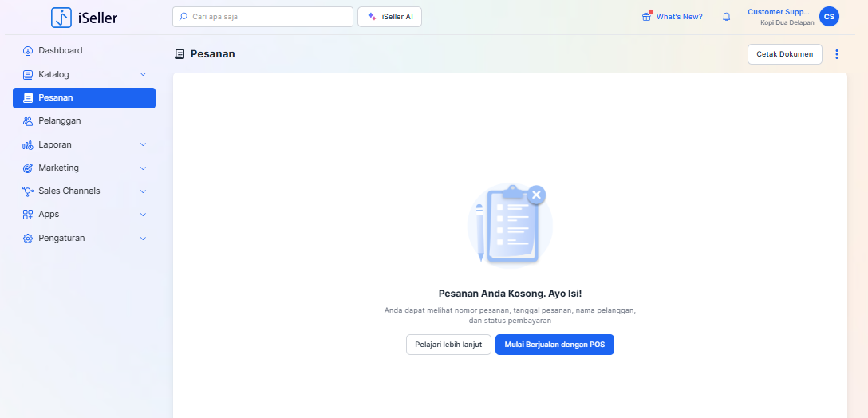Screen dimensions: 868x418
Task: Click the iSeller logo icon
Action: coord(61,18)
